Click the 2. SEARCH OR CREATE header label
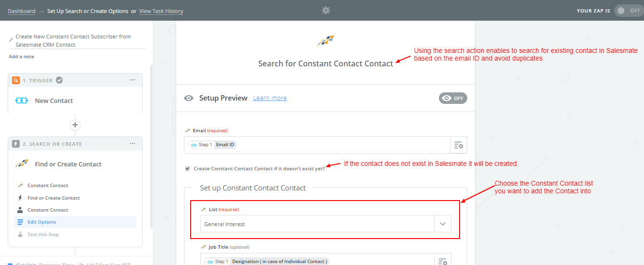Viewport: 644px width, 265px height. pyautogui.click(x=52, y=144)
